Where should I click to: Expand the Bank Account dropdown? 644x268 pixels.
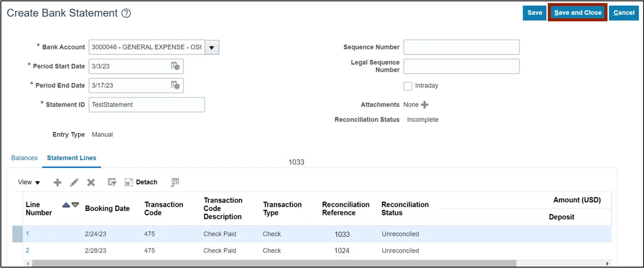[212, 47]
